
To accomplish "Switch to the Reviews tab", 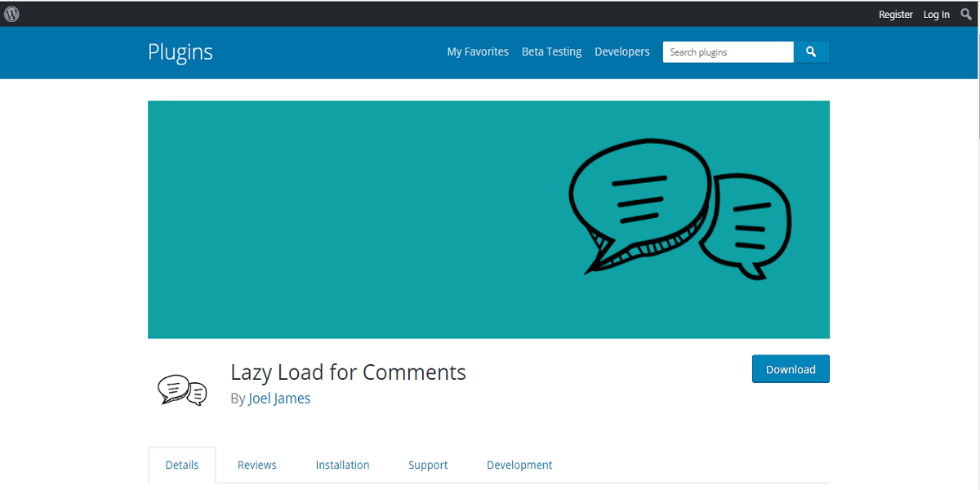I will 257,465.
